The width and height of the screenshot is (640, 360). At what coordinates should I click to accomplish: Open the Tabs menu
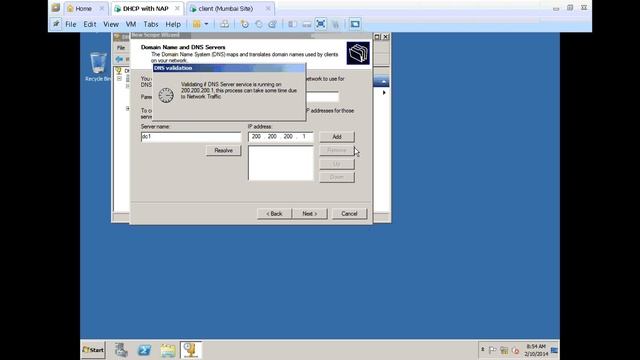(x=151, y=24)
